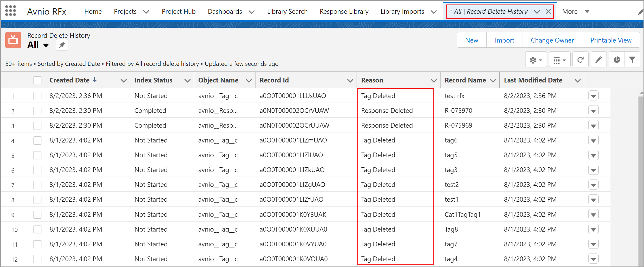
Task: Open row actions for tag4 row
Action: [x=593, y=259]
